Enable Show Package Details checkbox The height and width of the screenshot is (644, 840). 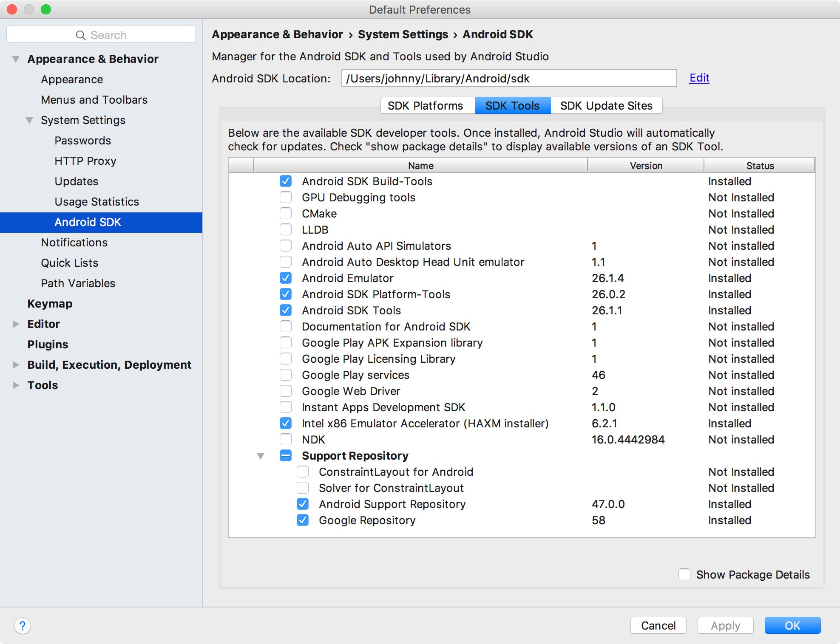684,575
